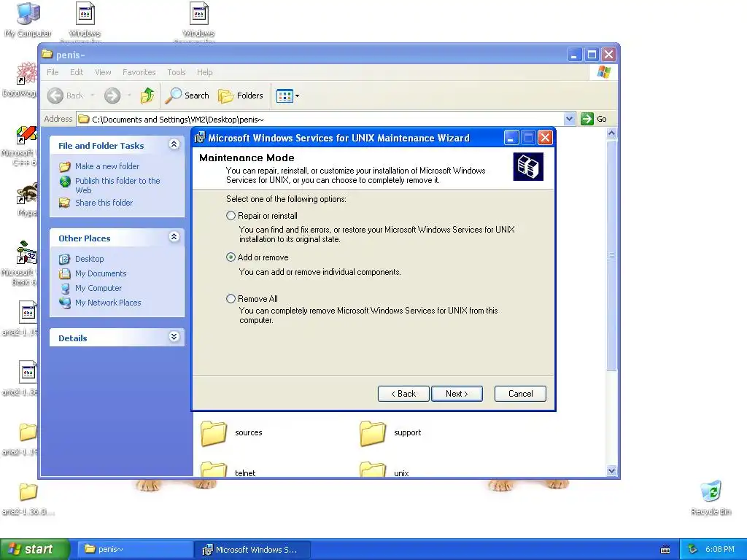Viewport: 747px width, 560px height.
Task: Click Share this folder
Action: 104,203
